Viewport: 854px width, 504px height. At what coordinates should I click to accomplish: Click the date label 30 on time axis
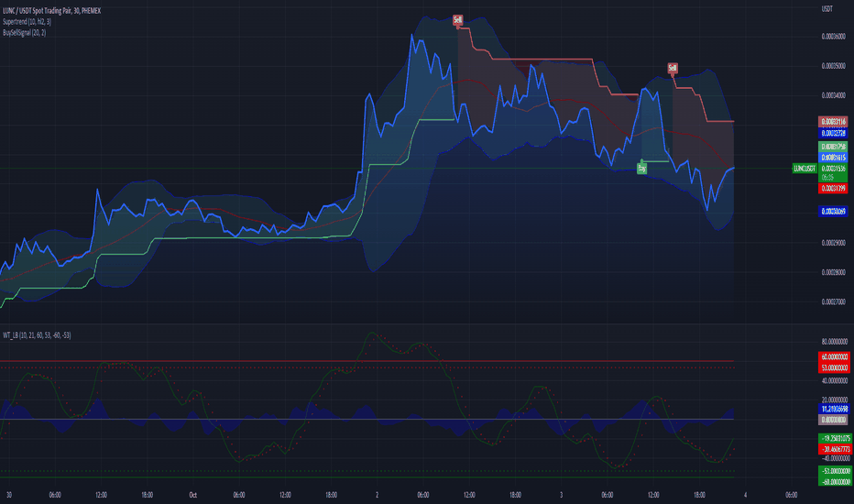point(9,495)
